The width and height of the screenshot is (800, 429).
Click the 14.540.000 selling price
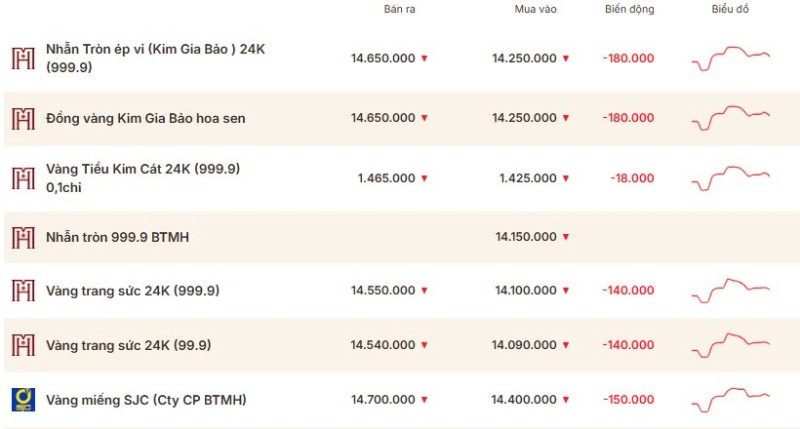click(x=383, y=345)
